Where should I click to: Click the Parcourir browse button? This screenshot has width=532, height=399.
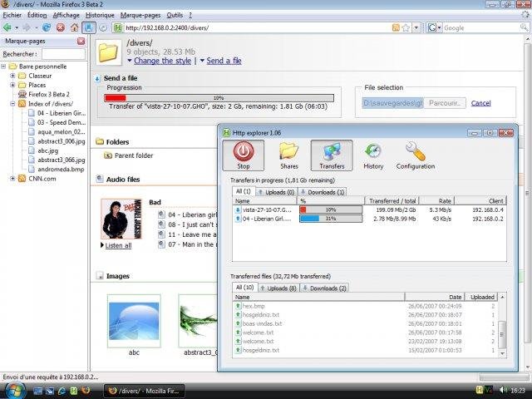pyautogui.click(x=445, y=103)
